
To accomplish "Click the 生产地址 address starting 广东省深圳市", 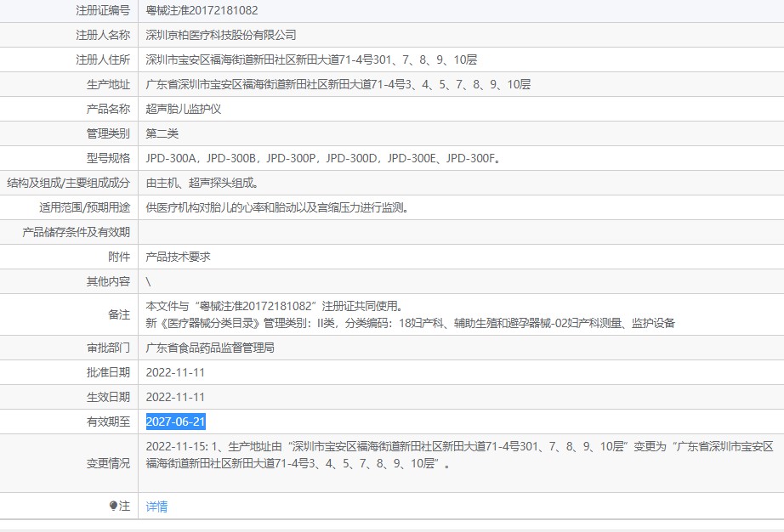I will 338,84.
